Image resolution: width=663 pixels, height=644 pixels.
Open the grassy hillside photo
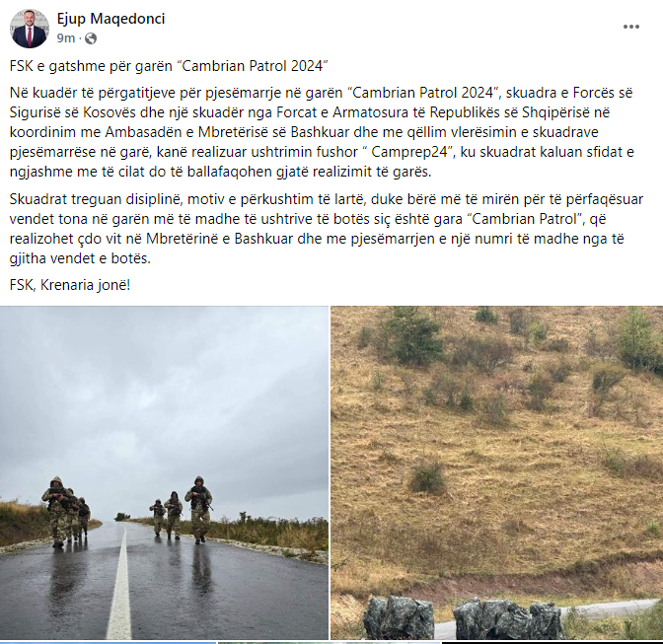497,472
